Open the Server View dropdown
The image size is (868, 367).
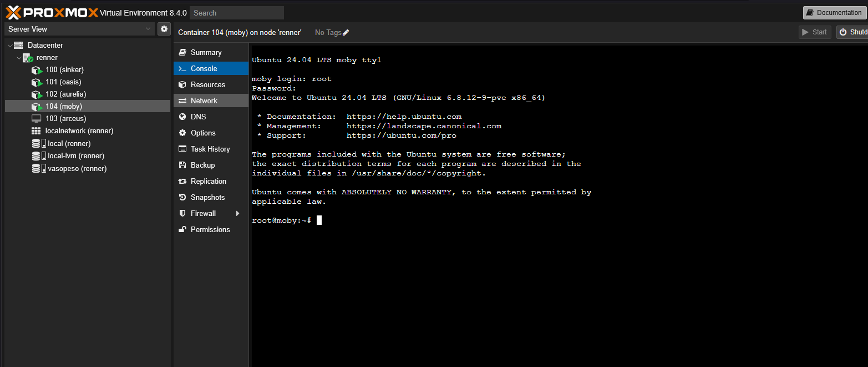tap(80, 29)
